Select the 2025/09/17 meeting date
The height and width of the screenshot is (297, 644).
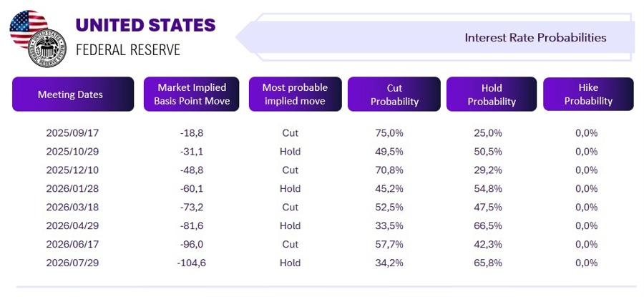pos(73,133)
